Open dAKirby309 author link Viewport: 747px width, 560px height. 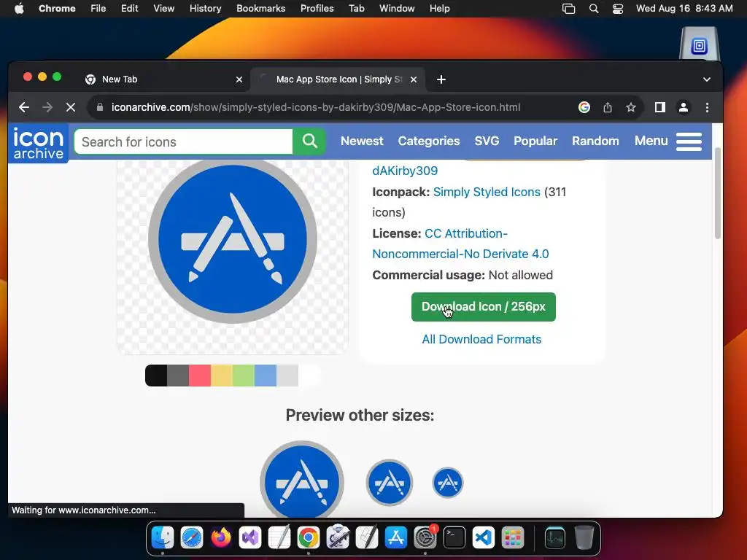[405, 171]
